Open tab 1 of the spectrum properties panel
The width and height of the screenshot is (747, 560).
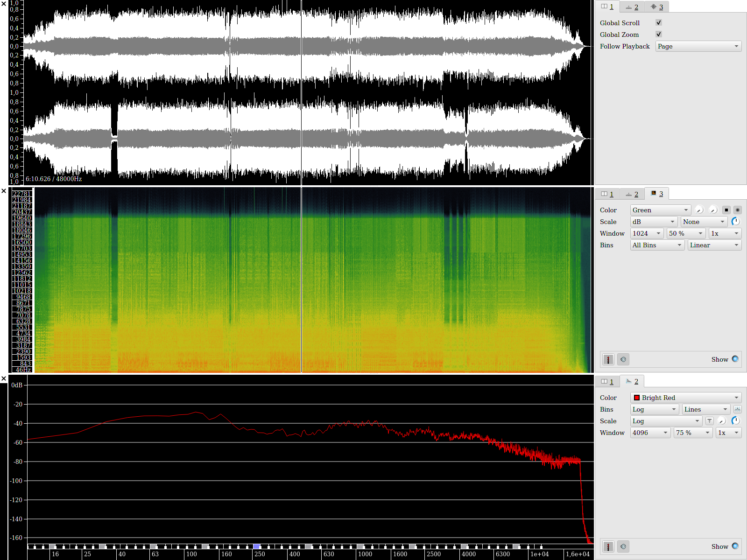click(x=607, y=382)
